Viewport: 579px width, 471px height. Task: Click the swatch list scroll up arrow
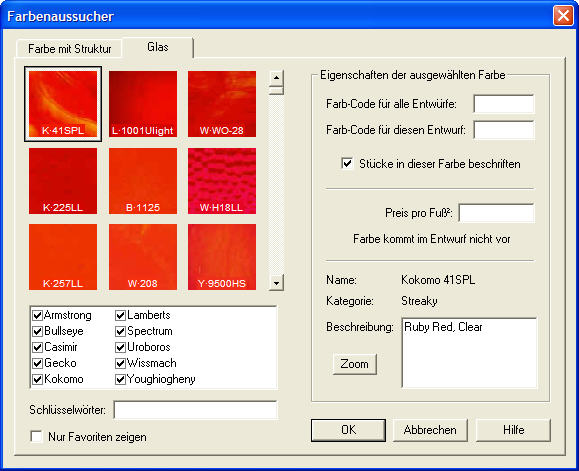(x=276, y=78)
